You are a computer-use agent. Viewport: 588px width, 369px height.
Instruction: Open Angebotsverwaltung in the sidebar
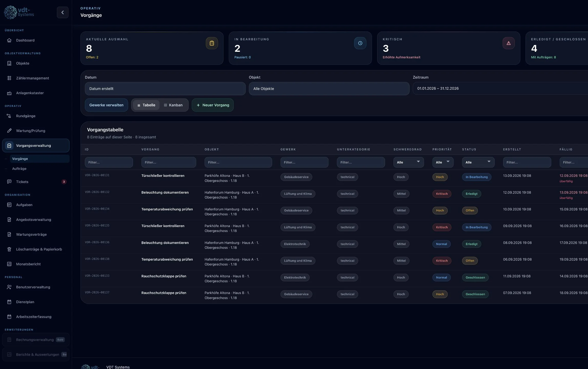36,220
